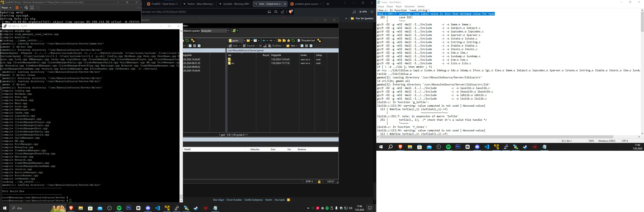The image size is (644, 212).
Task: Open the remote file filter icon
Action: pyautogui.click(x=255, y=41)
